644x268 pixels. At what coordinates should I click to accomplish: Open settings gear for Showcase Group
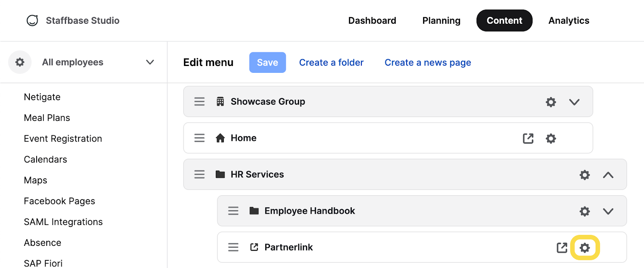pos(551,102)
